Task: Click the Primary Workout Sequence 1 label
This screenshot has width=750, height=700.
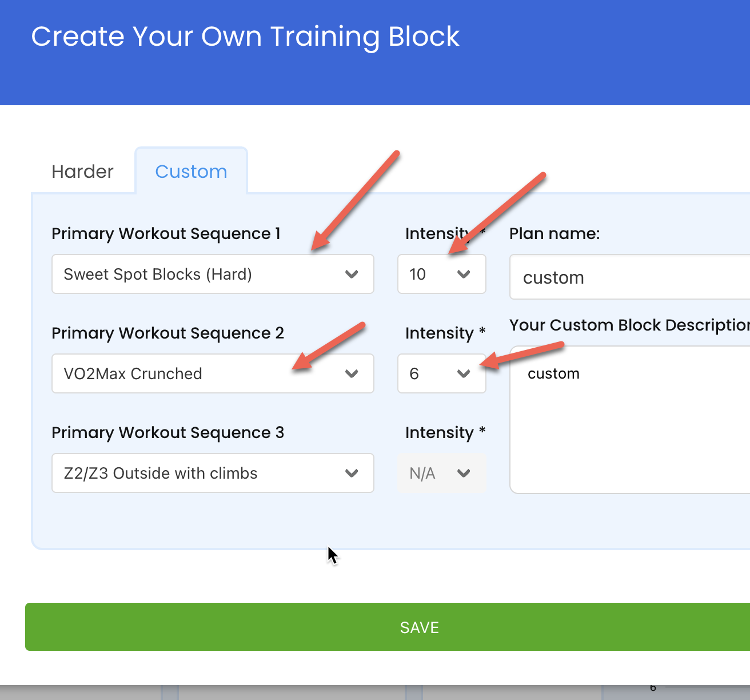Action: pos(166,233)
